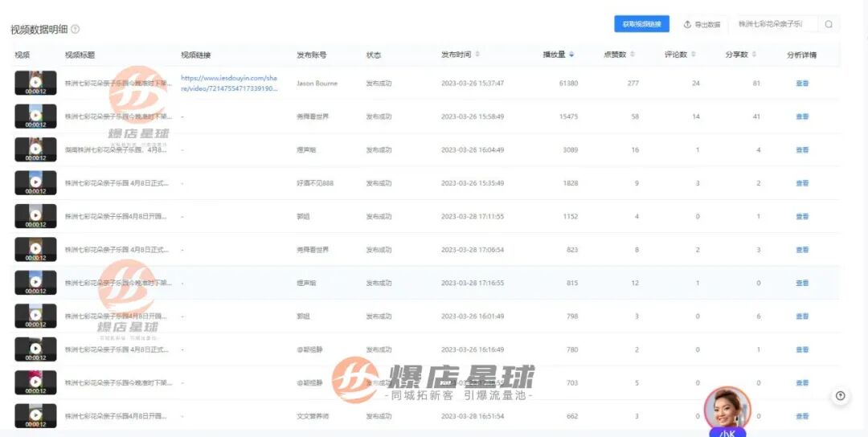Toggle the 播放量 sort arrows
868x437 pixels.
(571, 54)
